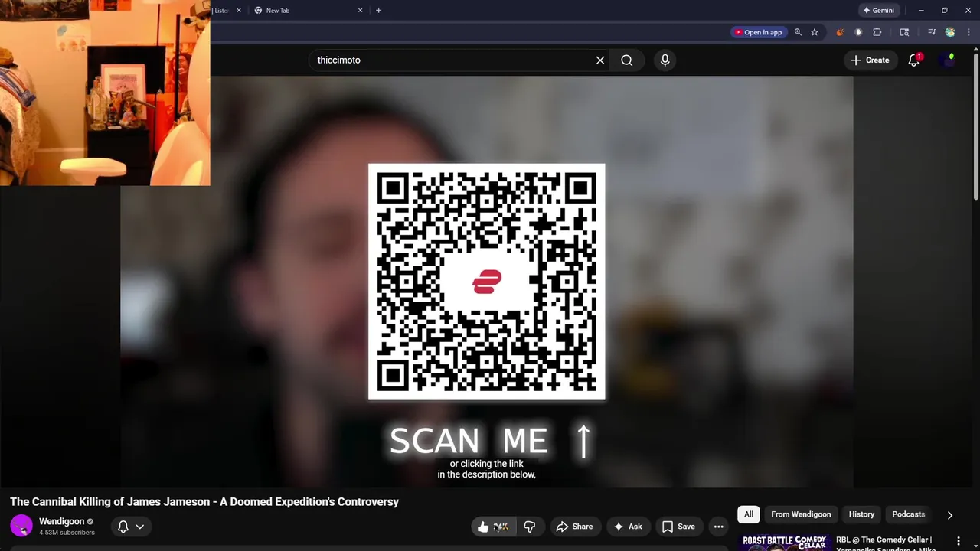
Task: Close the tab labelled Lister
Action: pyautogui.click(x=238, y=11)
